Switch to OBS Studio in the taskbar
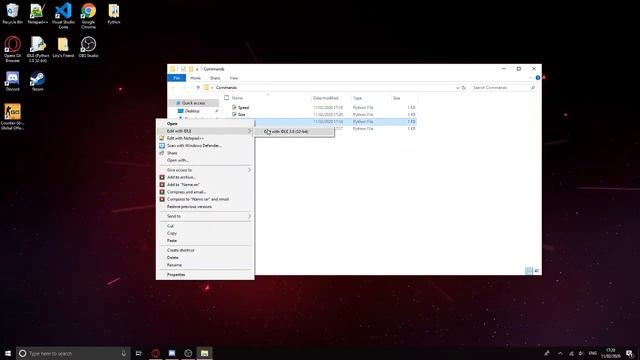The image size is (640, 360). click(188, 353)
